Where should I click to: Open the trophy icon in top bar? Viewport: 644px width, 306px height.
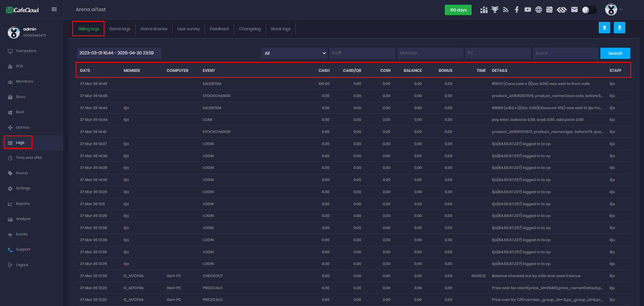(x=495, y=10)
